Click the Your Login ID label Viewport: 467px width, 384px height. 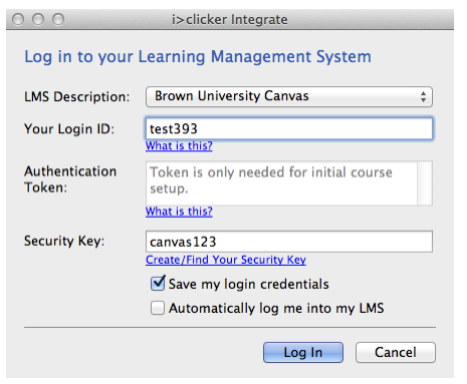coord(69,129)
